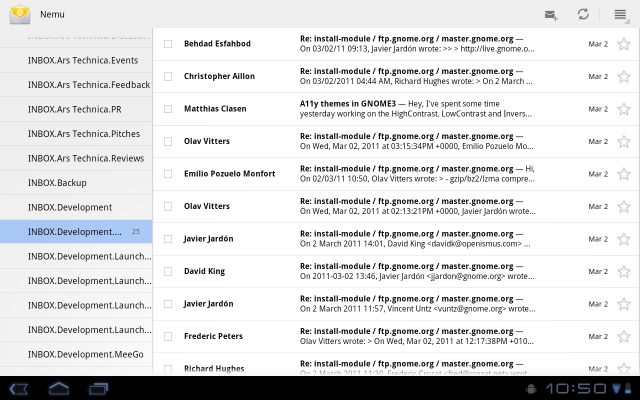Tap the Wi-Fi signal icon in system bar

pos(616,389)
